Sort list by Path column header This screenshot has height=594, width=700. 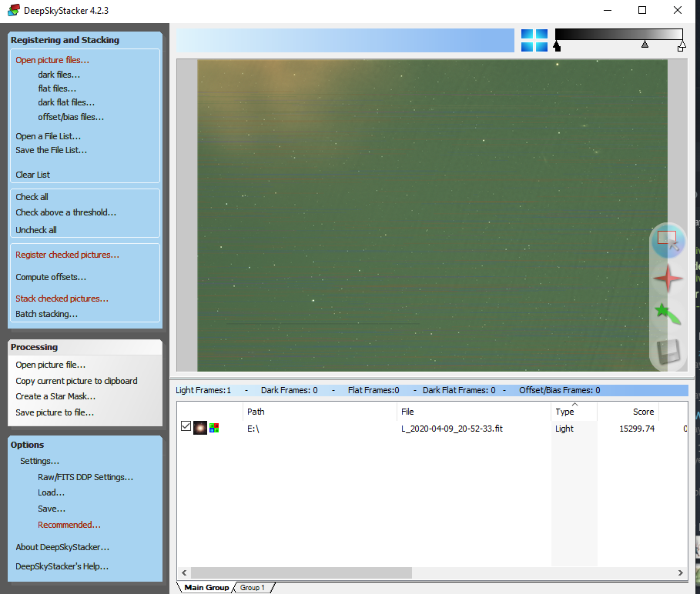click(x=320, y=412)
